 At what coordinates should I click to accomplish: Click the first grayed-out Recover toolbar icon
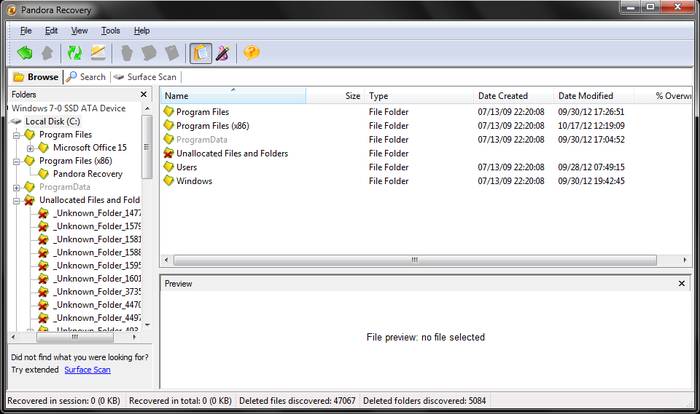[127, 53]
